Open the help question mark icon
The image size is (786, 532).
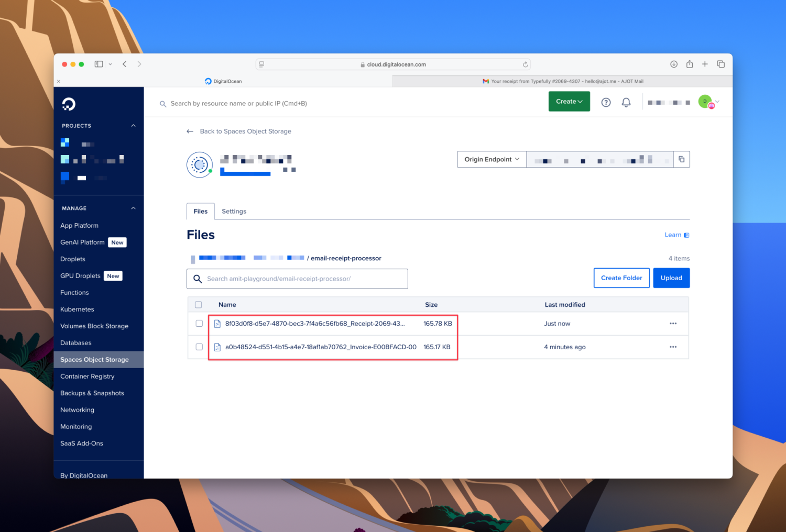[606, 103]
